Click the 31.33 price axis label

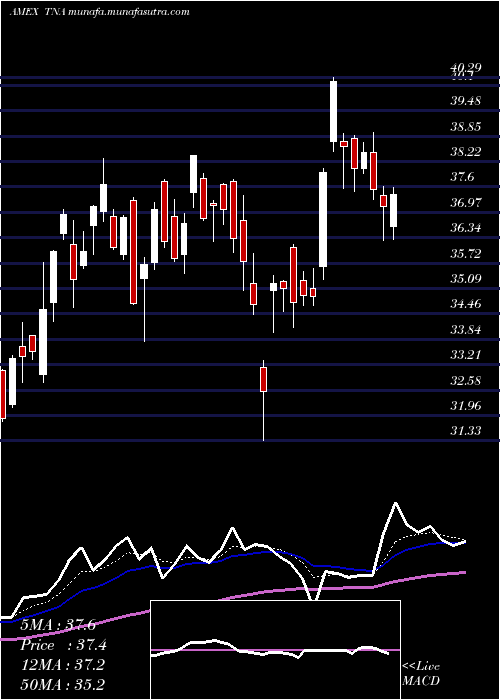pyautogui.click(x=466, y=431)
